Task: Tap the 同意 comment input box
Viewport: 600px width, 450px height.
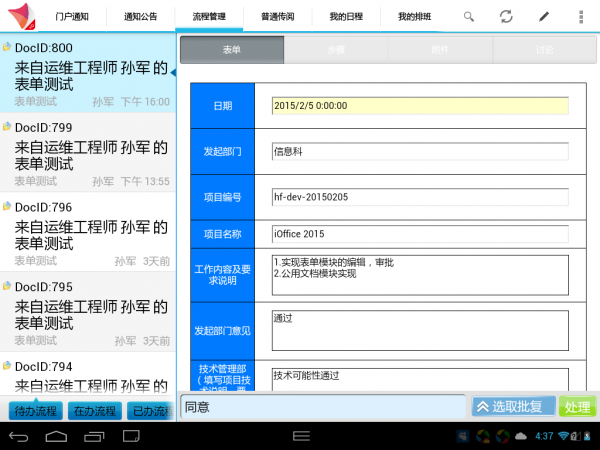Action: tap(323, 407)
